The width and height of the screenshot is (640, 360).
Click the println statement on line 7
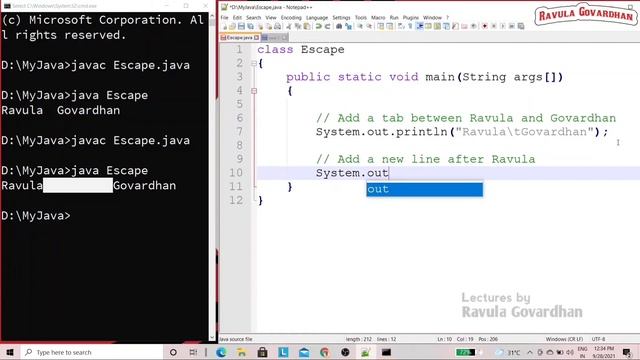[x=462, y=132]
